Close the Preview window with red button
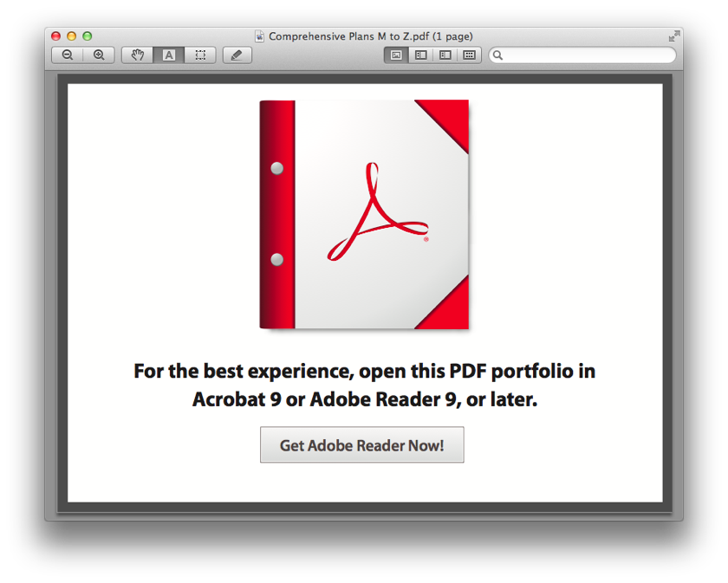This screenshot has width=728, height=583. (56, 36)
